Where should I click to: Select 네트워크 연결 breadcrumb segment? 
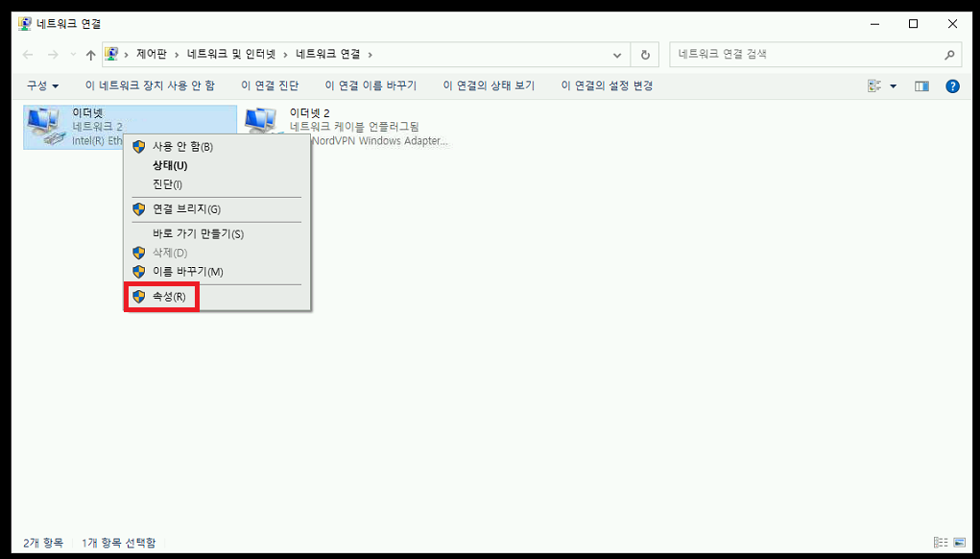328,55
